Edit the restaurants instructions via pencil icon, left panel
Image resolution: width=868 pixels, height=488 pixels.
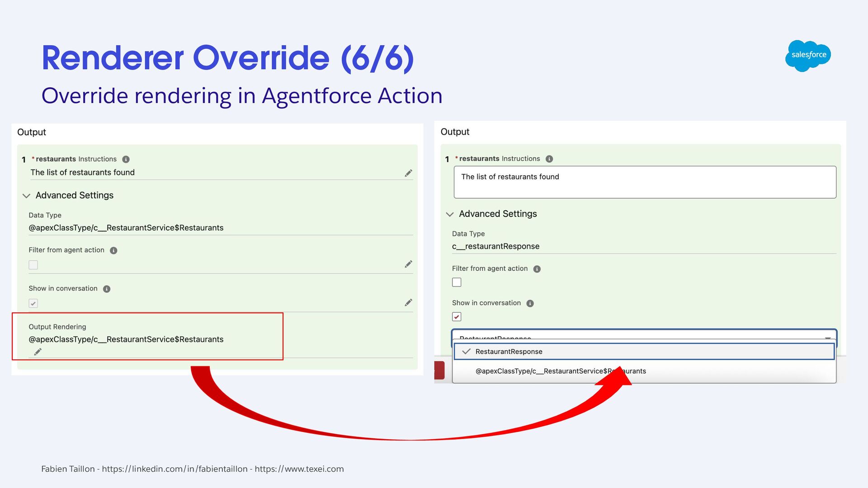pos(408,173)
